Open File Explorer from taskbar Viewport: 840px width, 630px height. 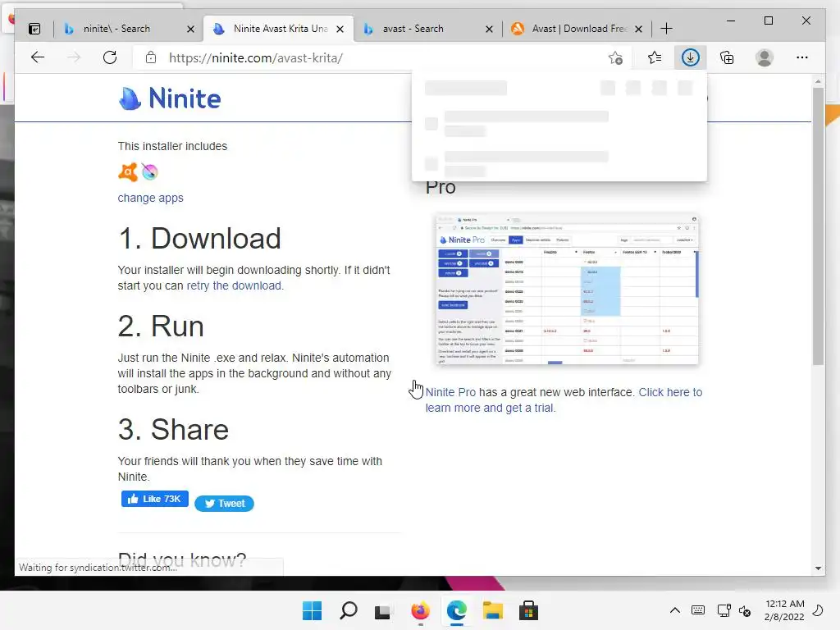492,610
